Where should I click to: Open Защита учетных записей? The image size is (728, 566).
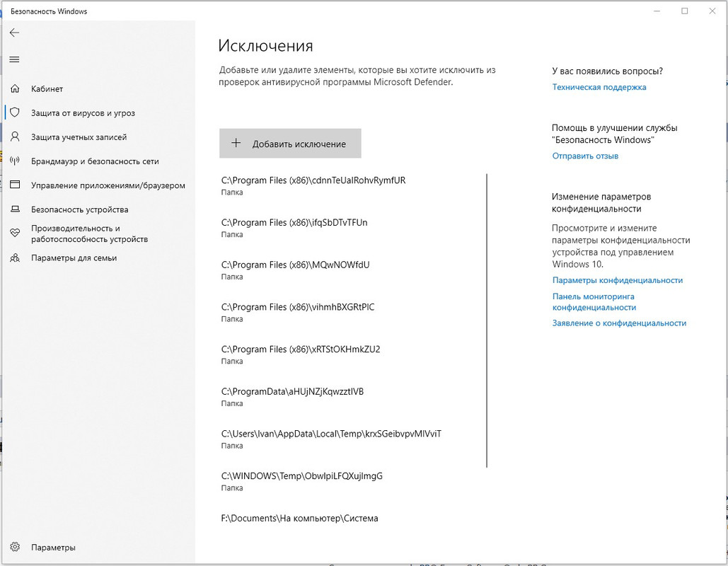pyautogui.click(x=79, y=137)
